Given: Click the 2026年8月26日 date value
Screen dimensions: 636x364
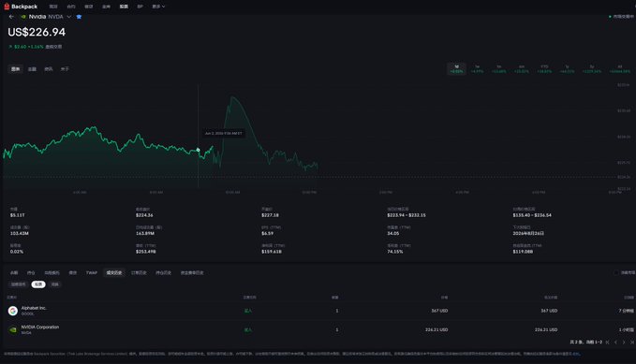Looking at the screenshot, I should tap(528, 234).
